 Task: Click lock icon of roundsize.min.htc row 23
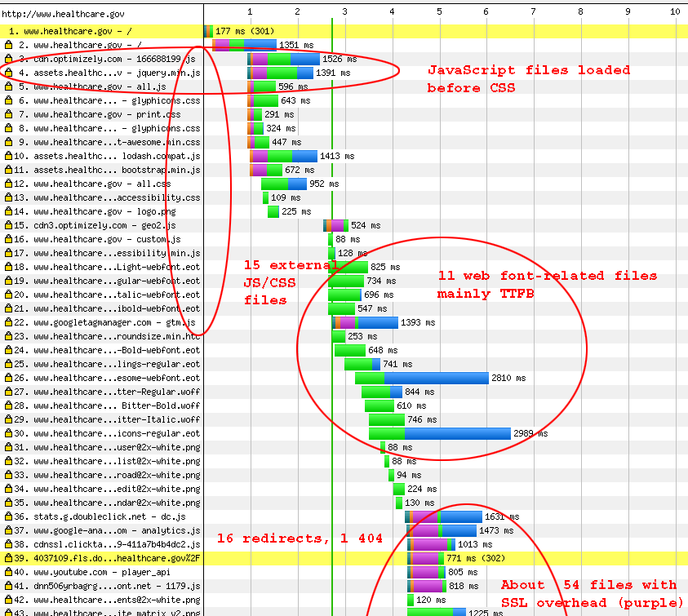(x=8, y=336)
